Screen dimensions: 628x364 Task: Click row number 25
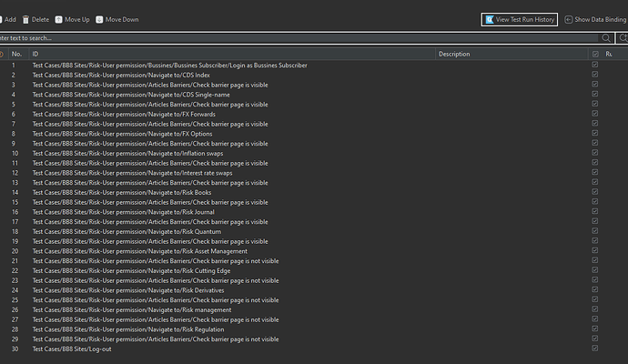15,300
